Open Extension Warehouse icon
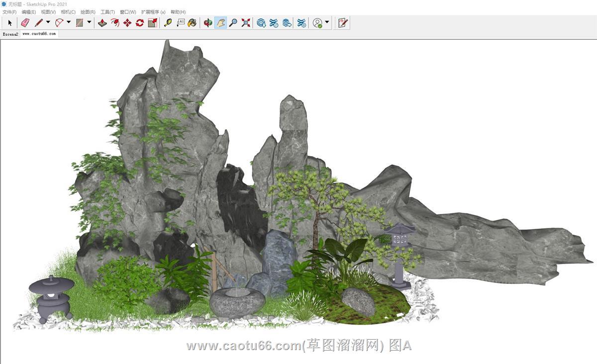 [274, 22]
